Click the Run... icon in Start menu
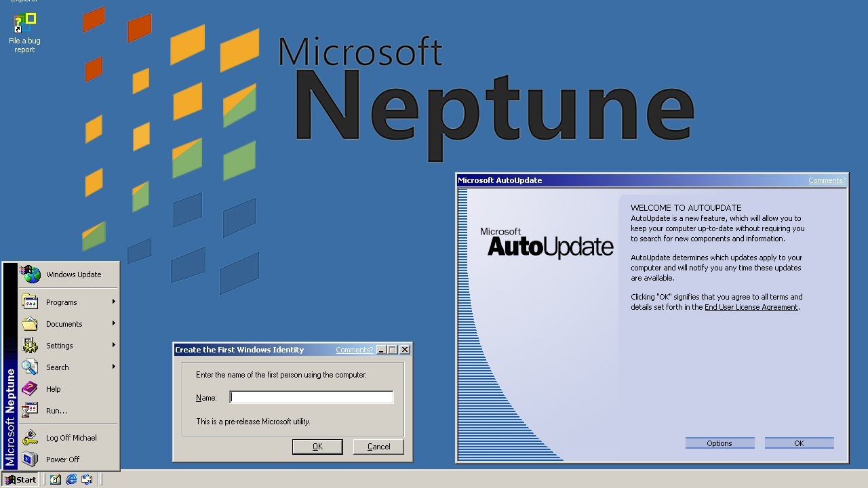The image size is (868, 488). pyautogui.click(x=30, y=411)
